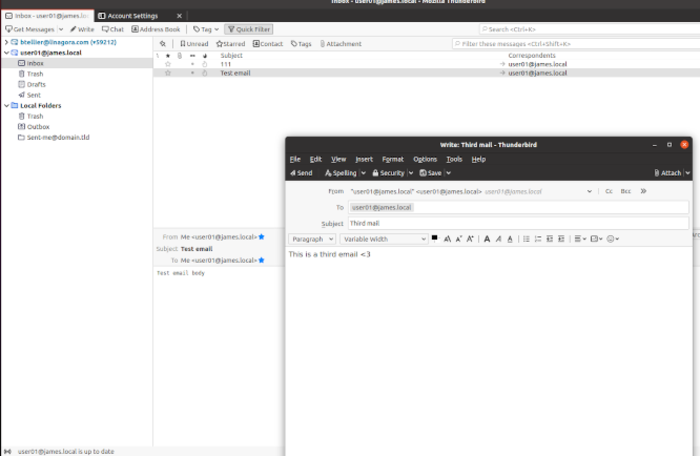This screenshot has width=700, height=456.
Task: Open the Options menu in compose window
Action: click(x=425, y=159)
